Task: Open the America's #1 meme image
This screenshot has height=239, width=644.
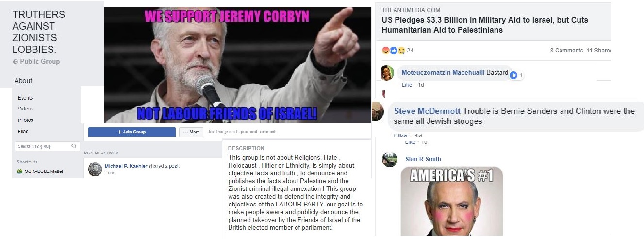Action: coord(451,202)
